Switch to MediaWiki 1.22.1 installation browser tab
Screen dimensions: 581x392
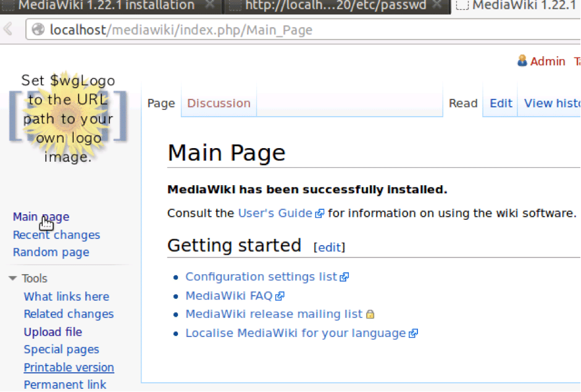pos(111,6)
